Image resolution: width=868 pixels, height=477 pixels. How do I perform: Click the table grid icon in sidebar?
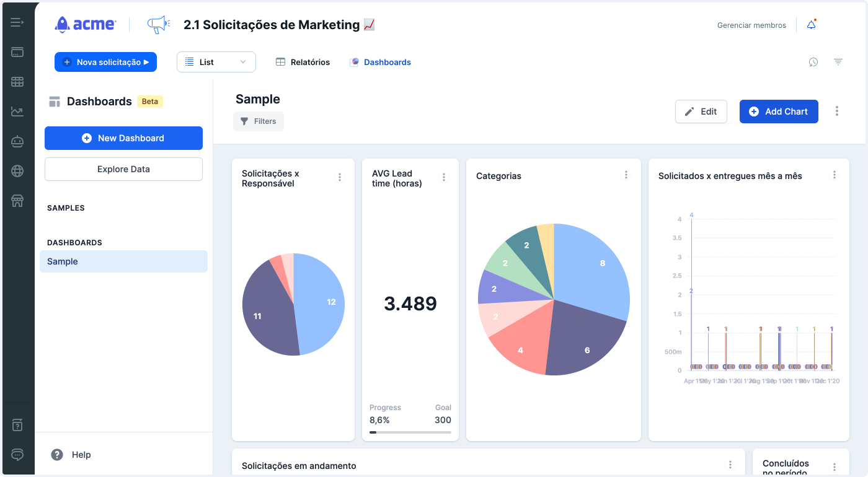(x=17, y=82)
